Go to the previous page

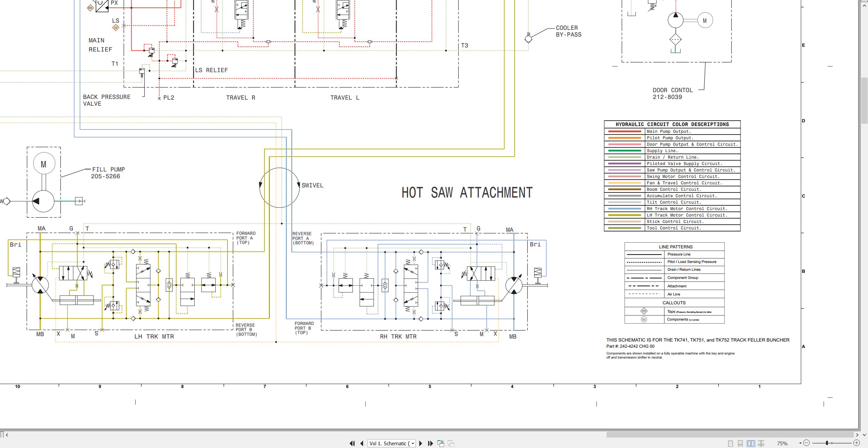coord(362,443)
